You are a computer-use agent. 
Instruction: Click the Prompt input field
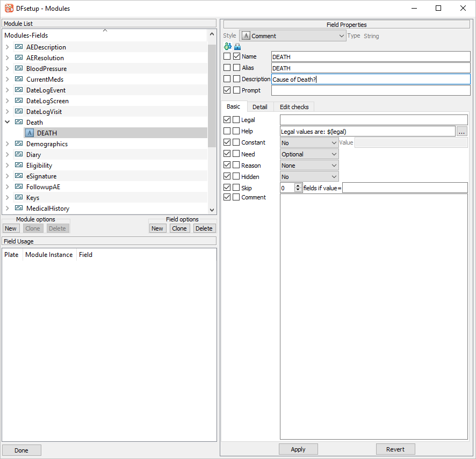pyautogui.click(x=371, y=90)
